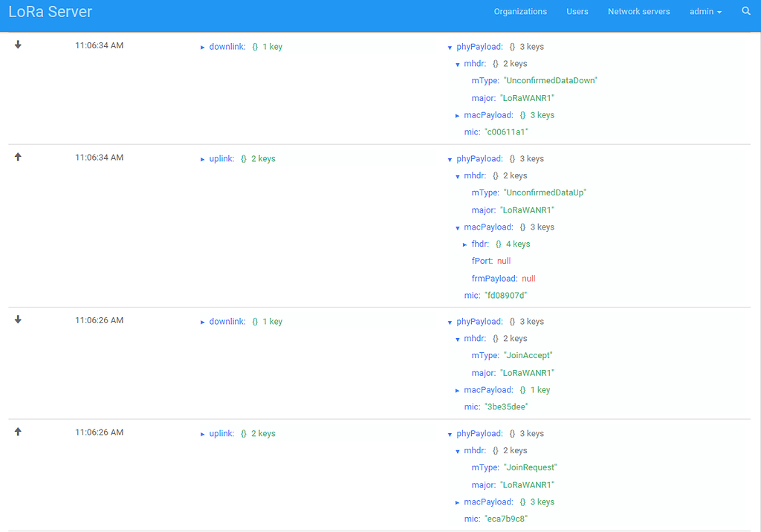Click the downlink arrow beside the JoinAccept frame
The image size is (761, 532).
pyautogui.click(x=18, y=320)
